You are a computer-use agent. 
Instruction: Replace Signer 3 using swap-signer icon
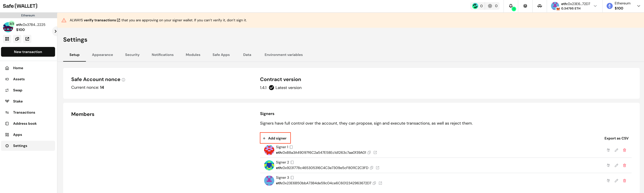click(608, 181)
